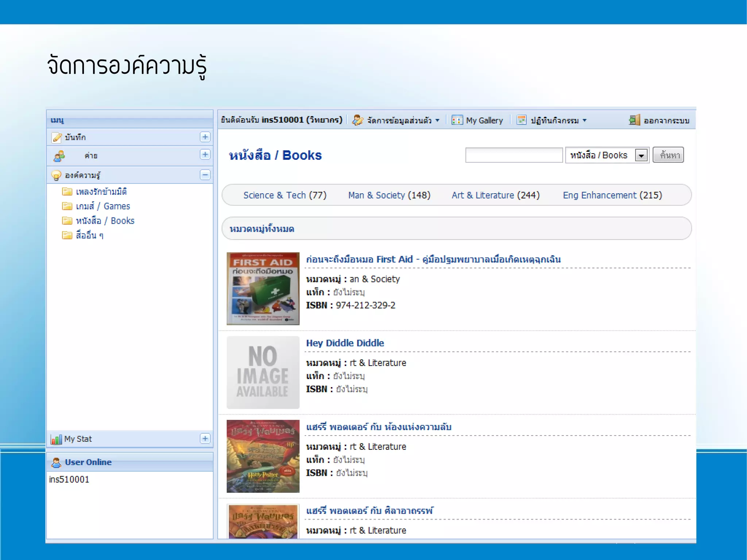Click the camp users icon
This screenshot has width=747, height=560.
tap(59, 156)
